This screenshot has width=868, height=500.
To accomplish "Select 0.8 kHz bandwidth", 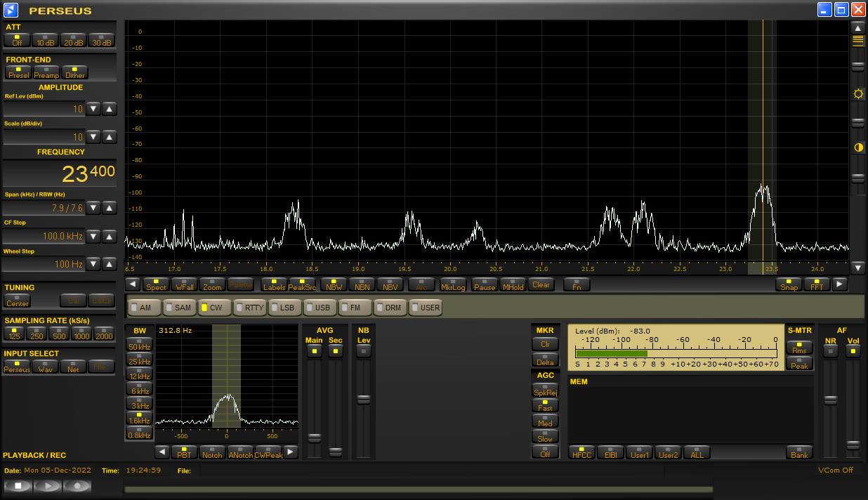I will pyautogui.click(x=139, y=433).
